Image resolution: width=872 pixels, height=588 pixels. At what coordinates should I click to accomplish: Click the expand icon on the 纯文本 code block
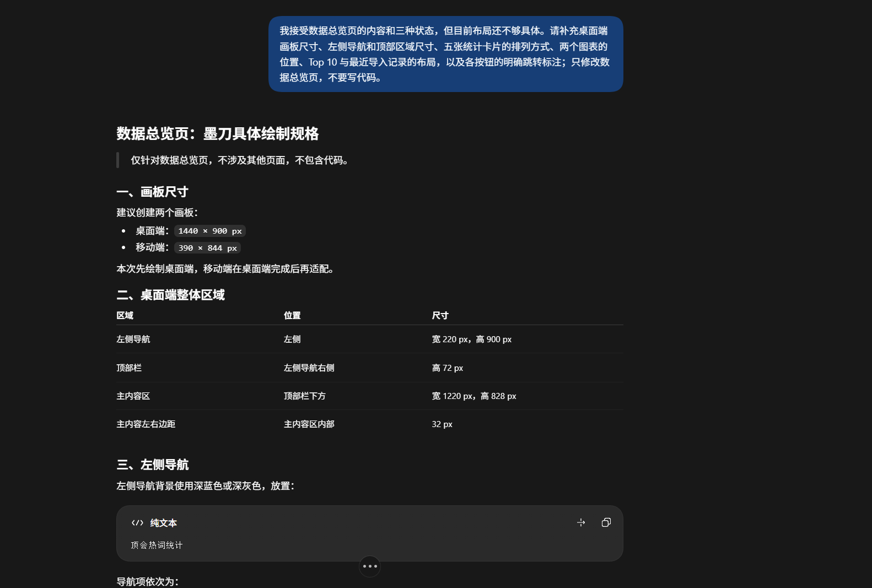click(x=581, y=522)
